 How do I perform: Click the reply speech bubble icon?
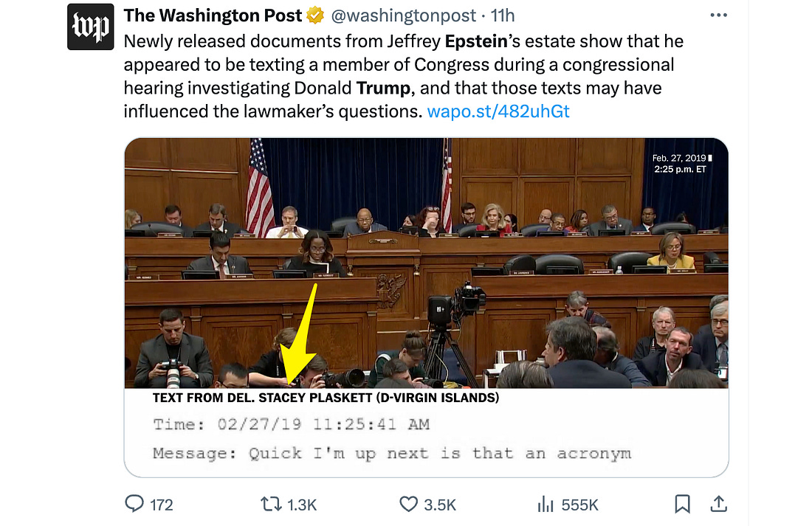[x=134, y=504]
